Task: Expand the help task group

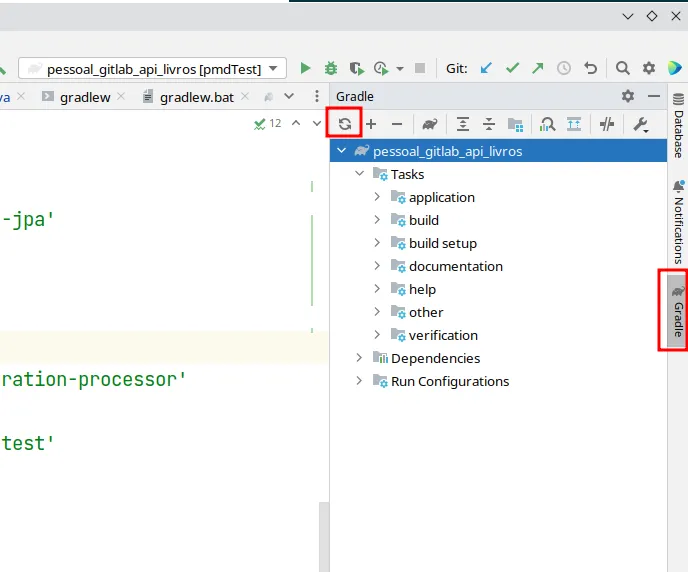Action: [377, 288]
